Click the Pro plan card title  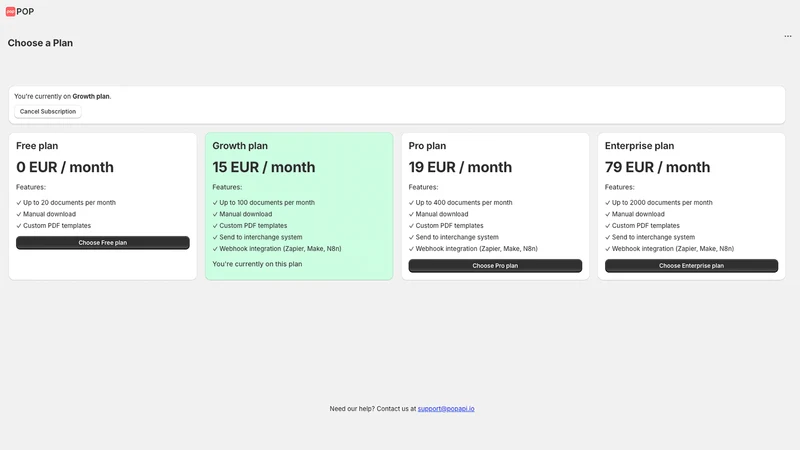[x=427, y=146]
